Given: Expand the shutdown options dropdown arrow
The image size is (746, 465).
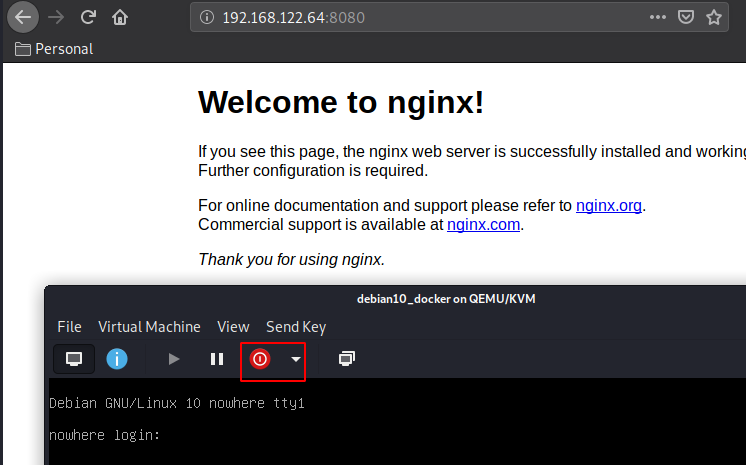Looking at the screenshot, I should pos(296,359).
